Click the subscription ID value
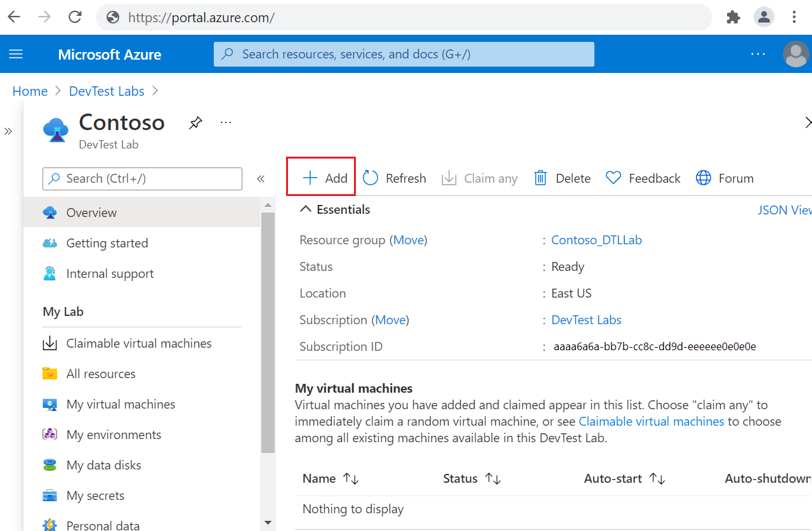Viewport: 812px width, 531px height. (x=655, y=346)
